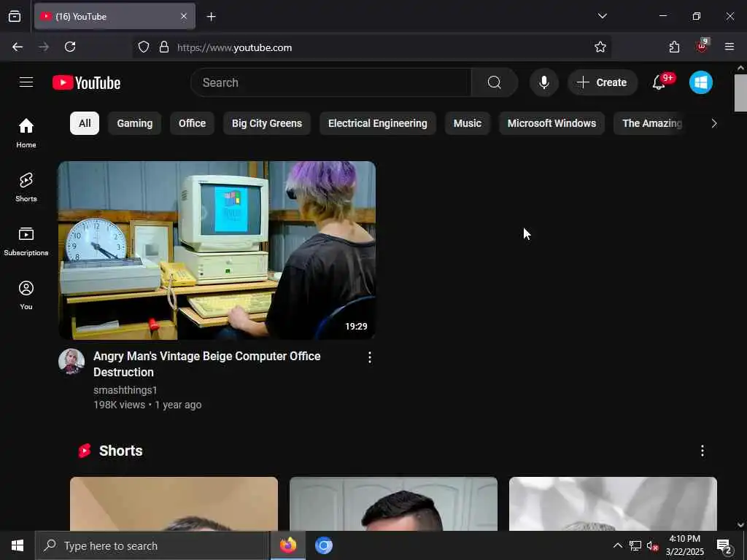Open the uBlock Origin extension icon
This screenshot has width=747, height=560.
pyautogui.click(x=703, y=46)
